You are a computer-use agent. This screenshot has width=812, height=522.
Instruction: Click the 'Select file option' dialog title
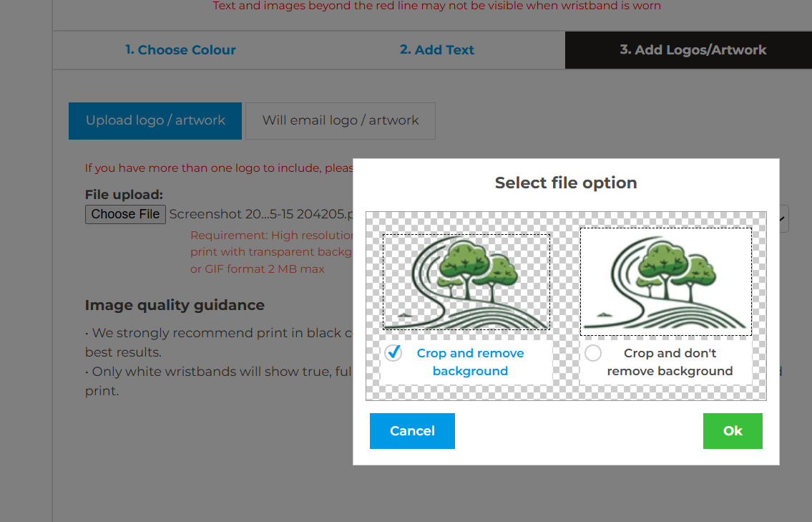point(565,183)
